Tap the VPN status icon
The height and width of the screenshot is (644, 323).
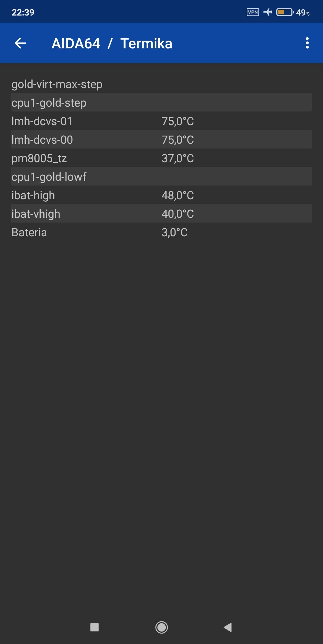tap(253, 12)
